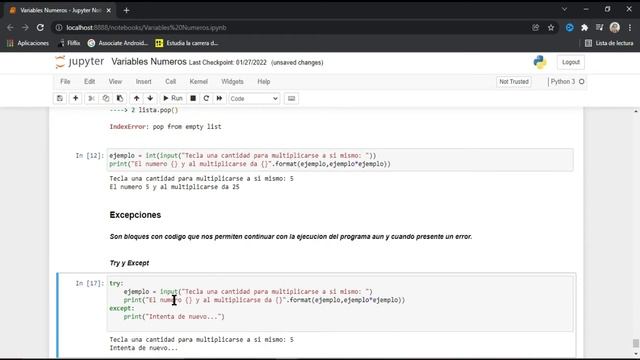Viewport: 640px width, 360px height.
Task: Click the Not Trusted button
Action: 514,82
